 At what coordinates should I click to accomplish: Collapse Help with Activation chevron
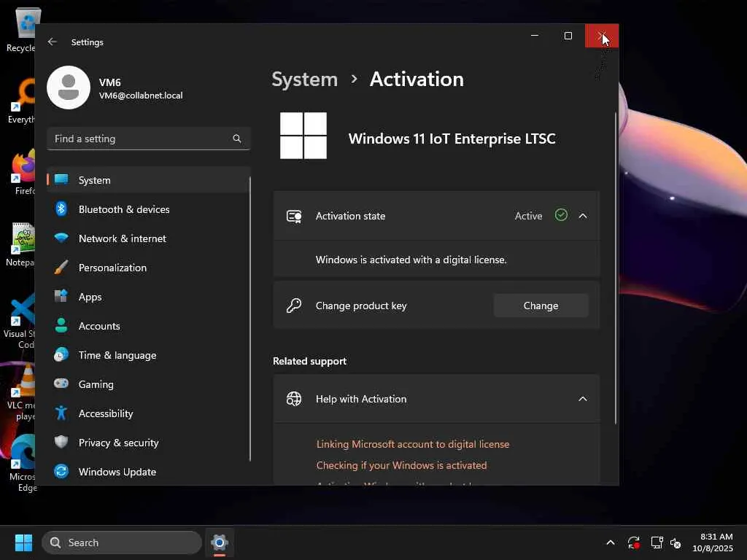coord(583,399)
